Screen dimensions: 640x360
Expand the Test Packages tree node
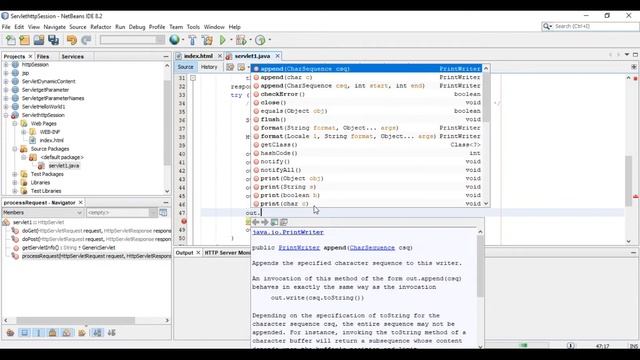pyautogui.click(x=15, y=174)
